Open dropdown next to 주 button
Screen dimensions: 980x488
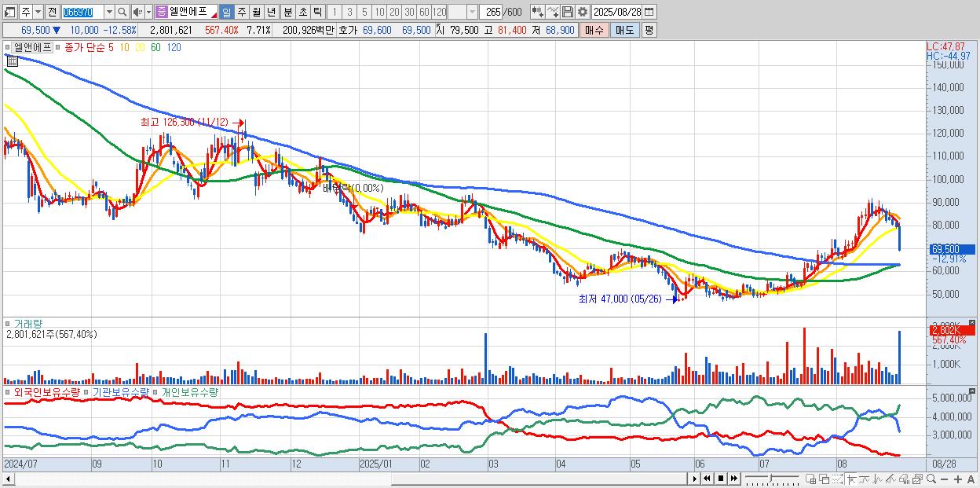pos(38,12)
